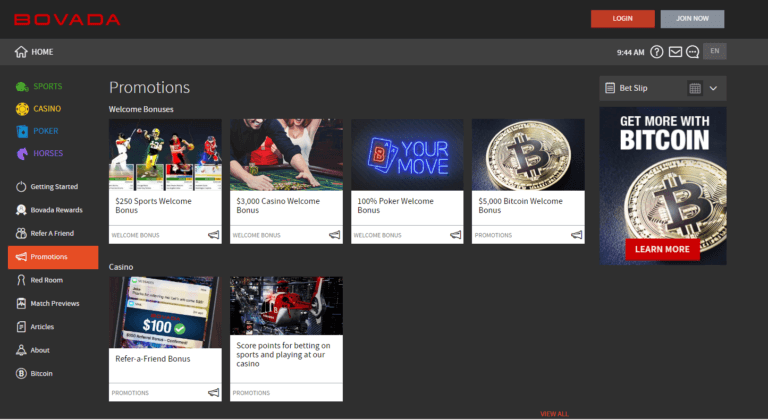Open the $5,000 Bitcoin Welcome Bonus image
The height and width of the screenshot is (420, 768).
tap(528, 154)
